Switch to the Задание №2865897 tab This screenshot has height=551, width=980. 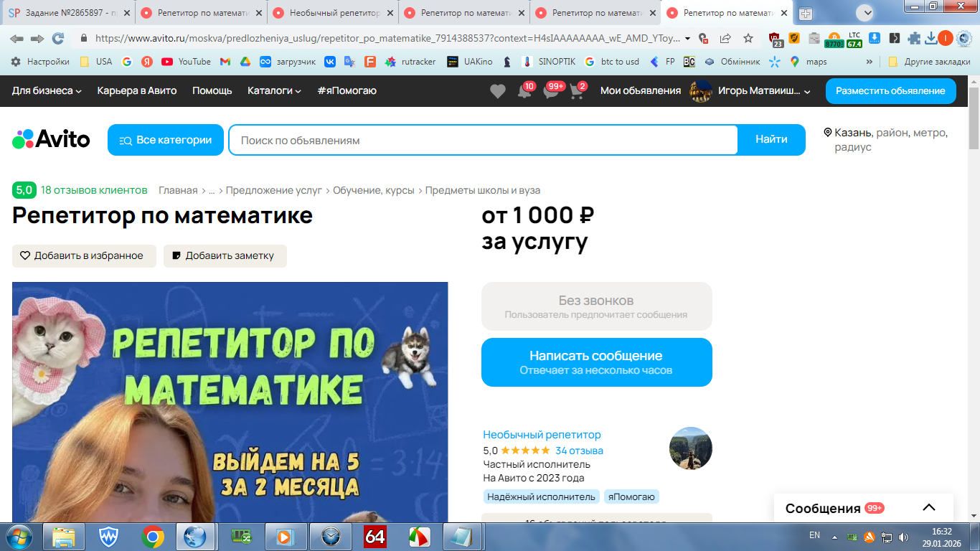point(70,13)
